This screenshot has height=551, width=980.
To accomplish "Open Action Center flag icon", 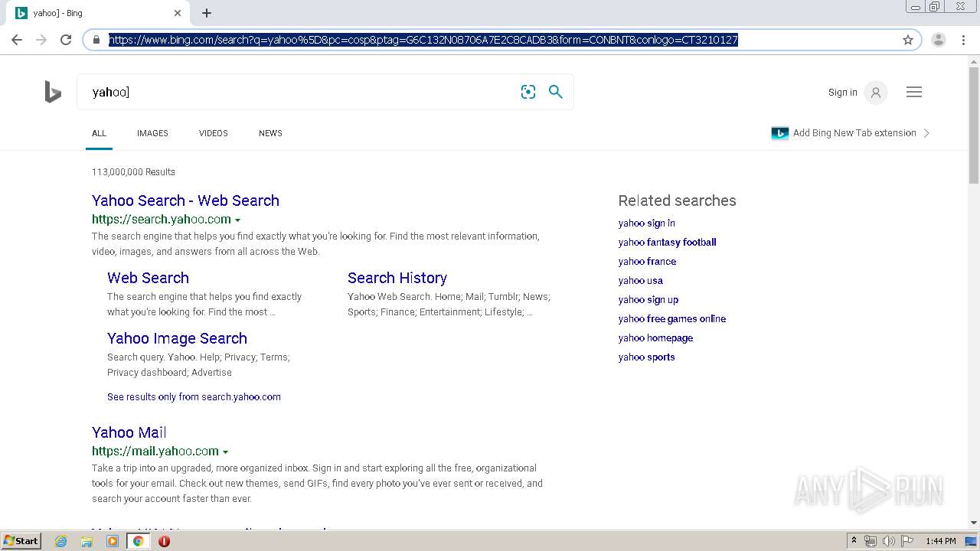I will coord(907,541).
